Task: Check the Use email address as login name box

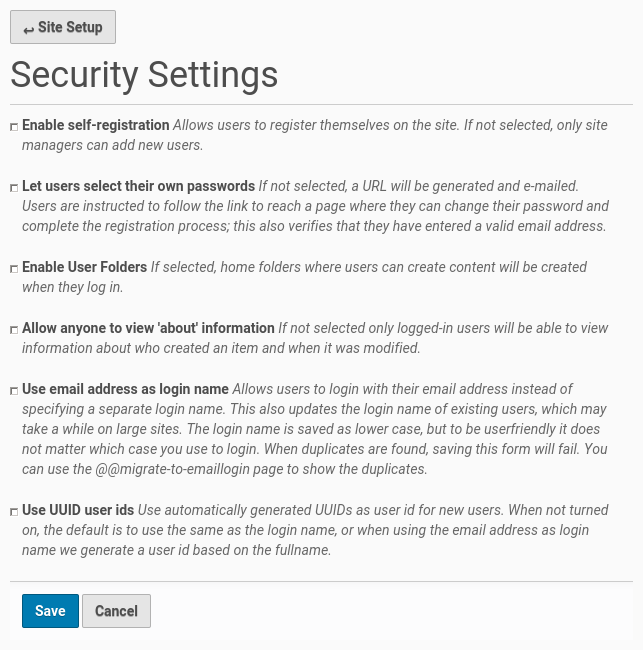Action: click(14, 390)
